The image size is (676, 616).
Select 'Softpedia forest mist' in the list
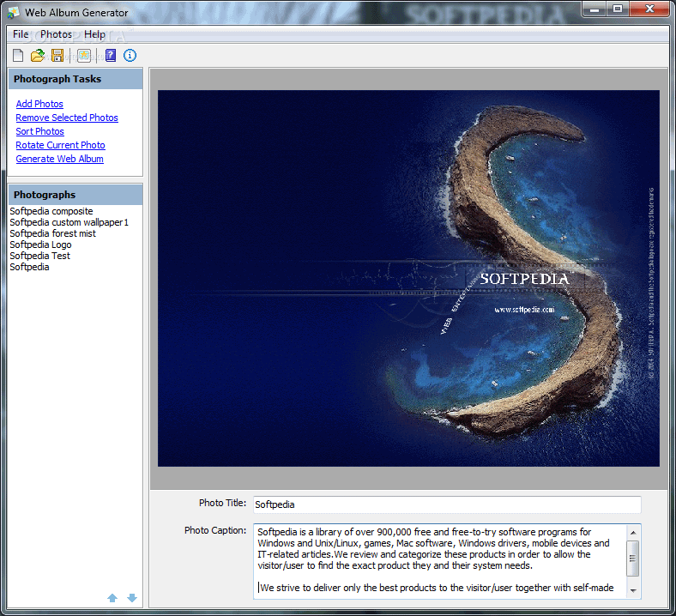click(x=52, y=233)
